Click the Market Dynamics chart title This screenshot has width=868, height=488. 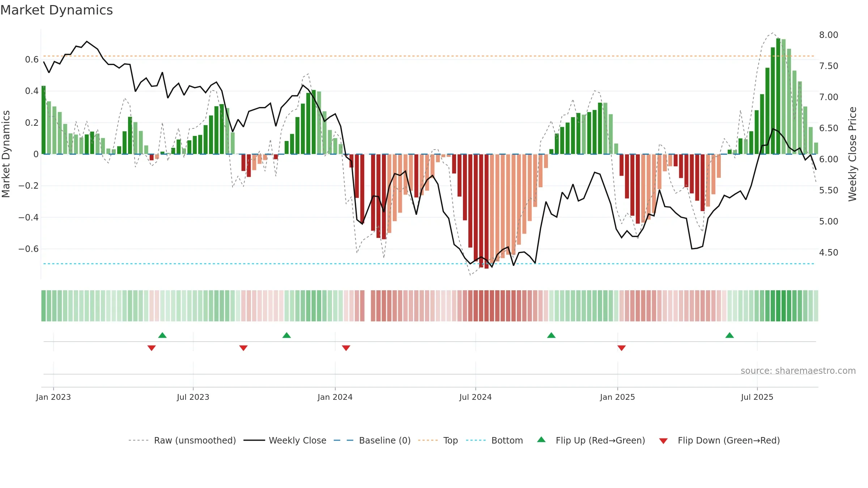click(x=56, y=10)
